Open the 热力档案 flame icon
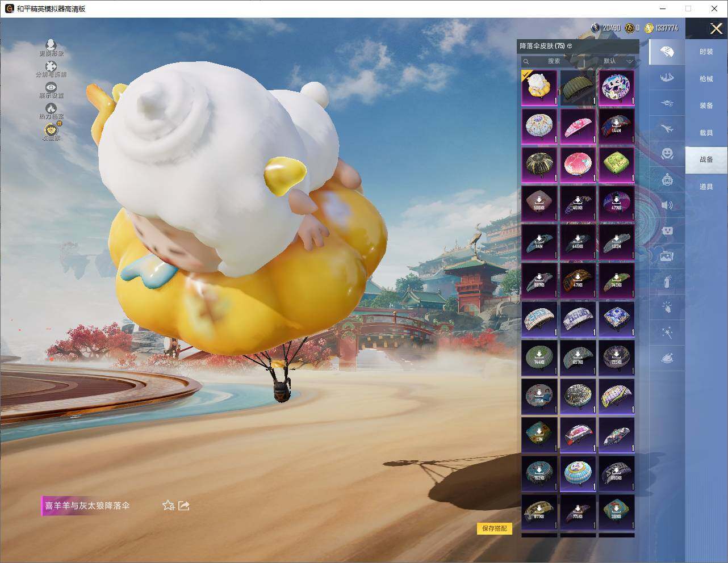The width and height of the screenshot is (728, 563). [x=51, y=111]
